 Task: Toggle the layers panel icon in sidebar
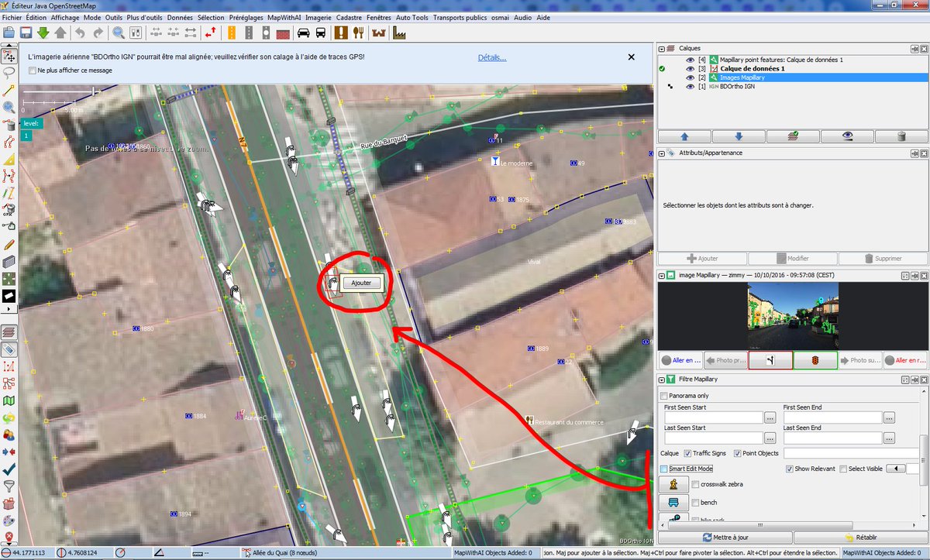pos(9,332)
